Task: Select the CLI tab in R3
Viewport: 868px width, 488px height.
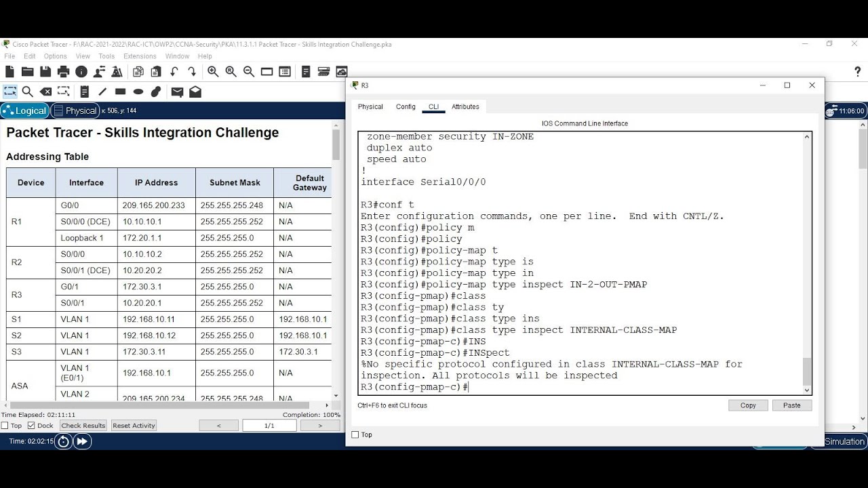Action: tap(433, 106)
